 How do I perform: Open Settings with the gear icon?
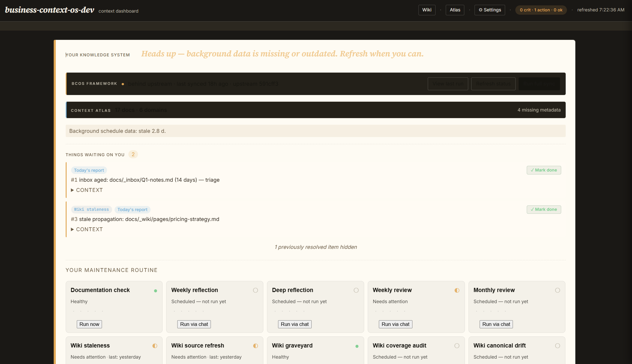(490, 10)
